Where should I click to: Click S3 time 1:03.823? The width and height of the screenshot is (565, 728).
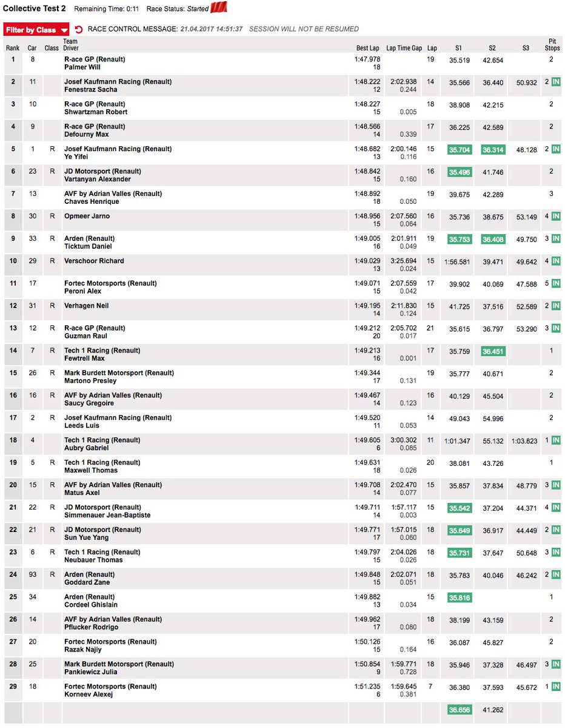click(524, 440)
